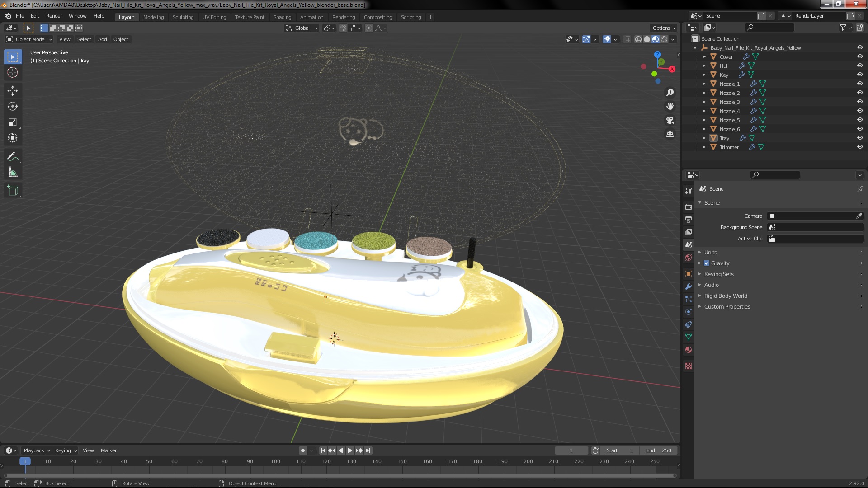Click the End frame 250 field
868x488 pixels.
[x=659, y=450]
